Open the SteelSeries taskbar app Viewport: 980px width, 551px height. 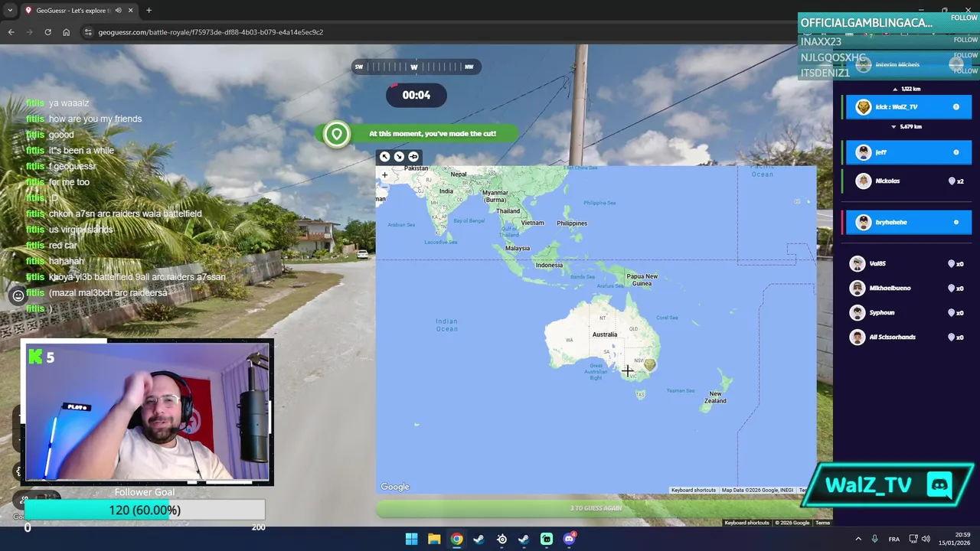(x=501, y=539)
